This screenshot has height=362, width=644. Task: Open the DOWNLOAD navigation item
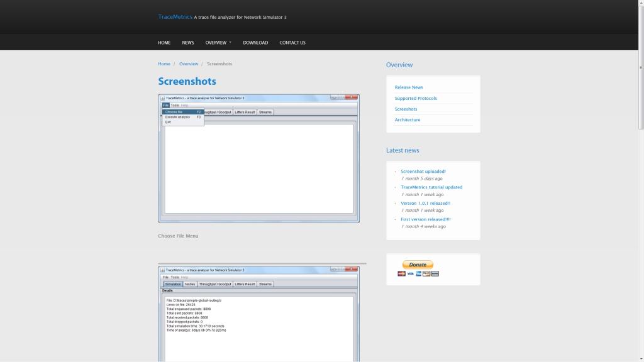[255, 43]
